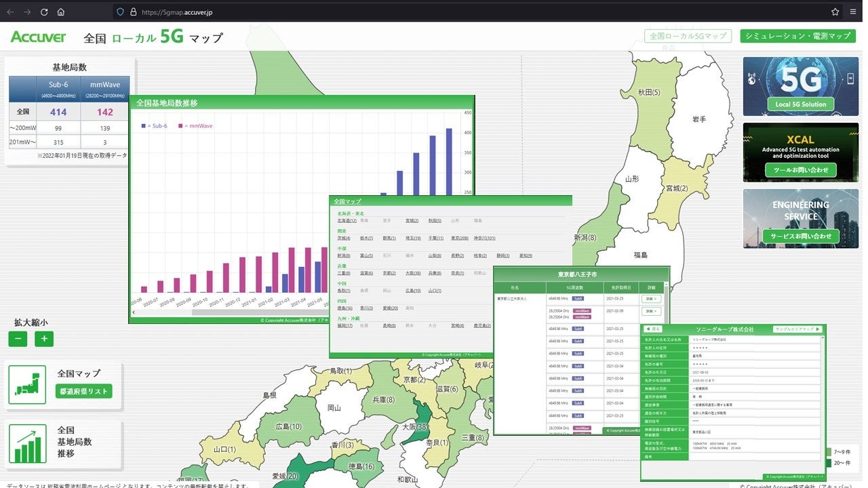Click the mmWave column header in 基地局数 table
The width and height of the screenshot is (868, 488).
tap(105, 89)
